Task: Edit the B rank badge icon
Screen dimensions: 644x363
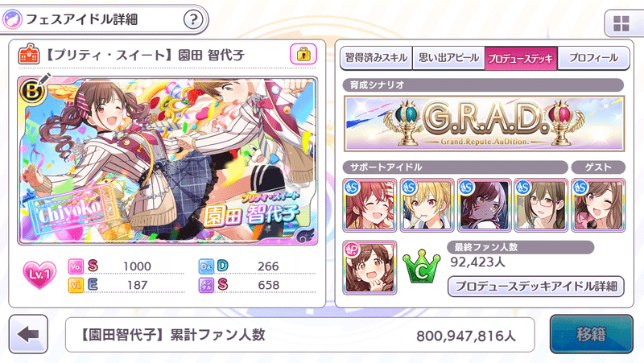Action: (34, 89)
